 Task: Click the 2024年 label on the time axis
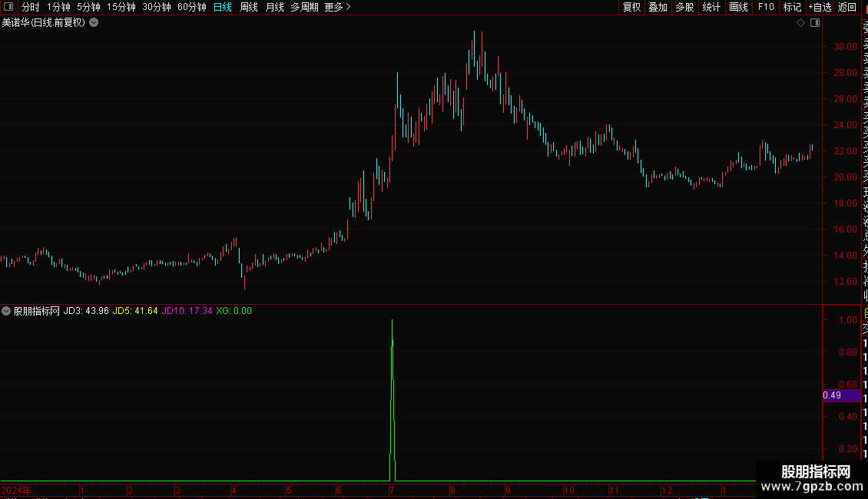point(16,490)
